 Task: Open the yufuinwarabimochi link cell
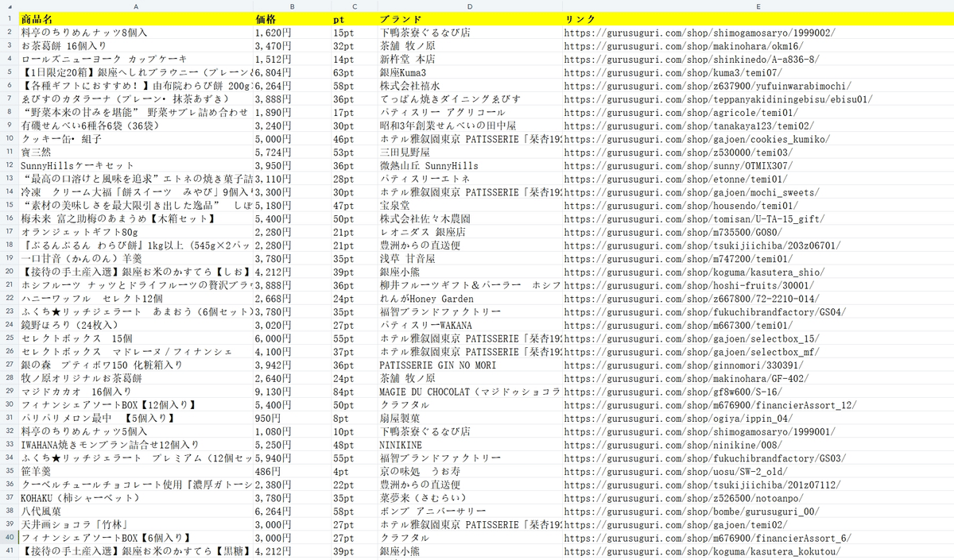758,86
